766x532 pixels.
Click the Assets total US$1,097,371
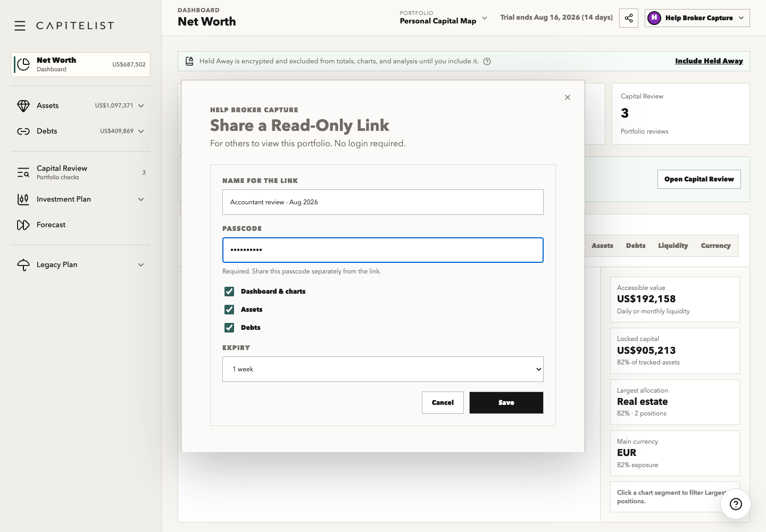114,106
